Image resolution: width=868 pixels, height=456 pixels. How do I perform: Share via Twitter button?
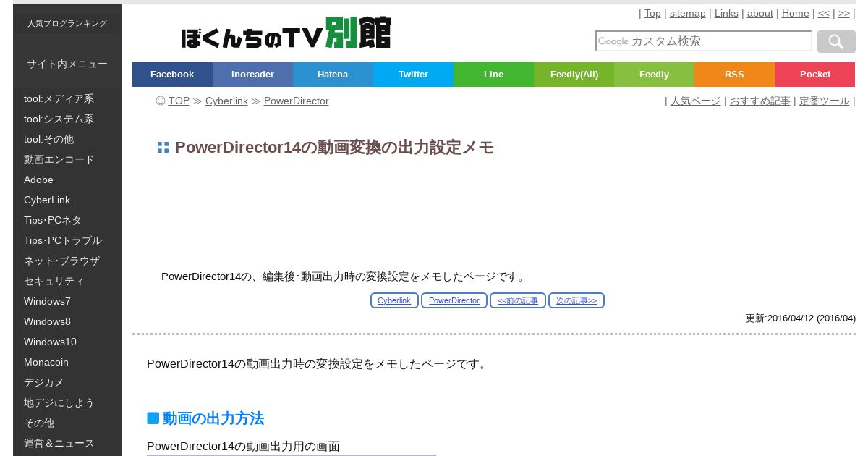(x=413, y=75)
